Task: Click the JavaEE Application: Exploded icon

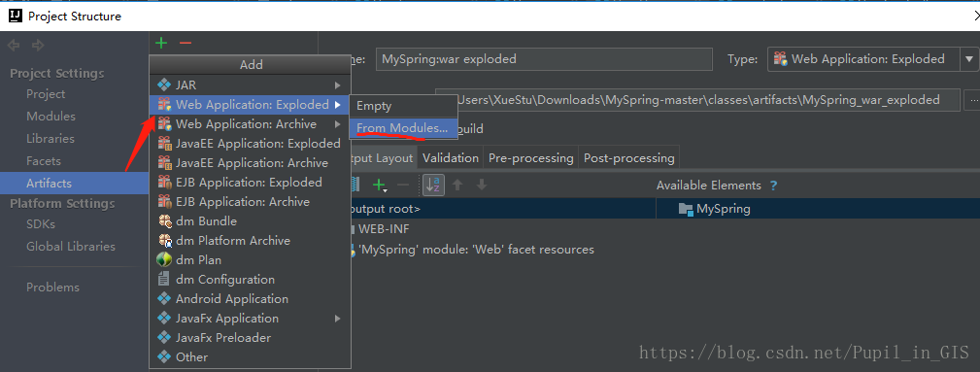Action: (164, 143)
